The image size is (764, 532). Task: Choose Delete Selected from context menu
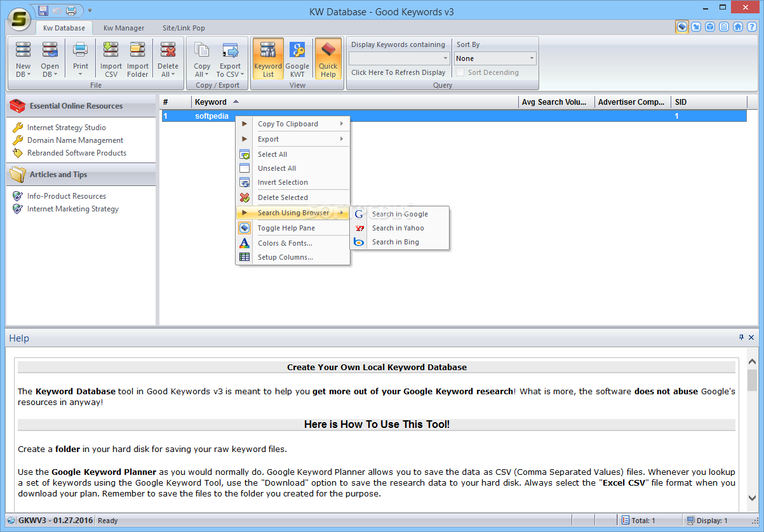(293, 197)
